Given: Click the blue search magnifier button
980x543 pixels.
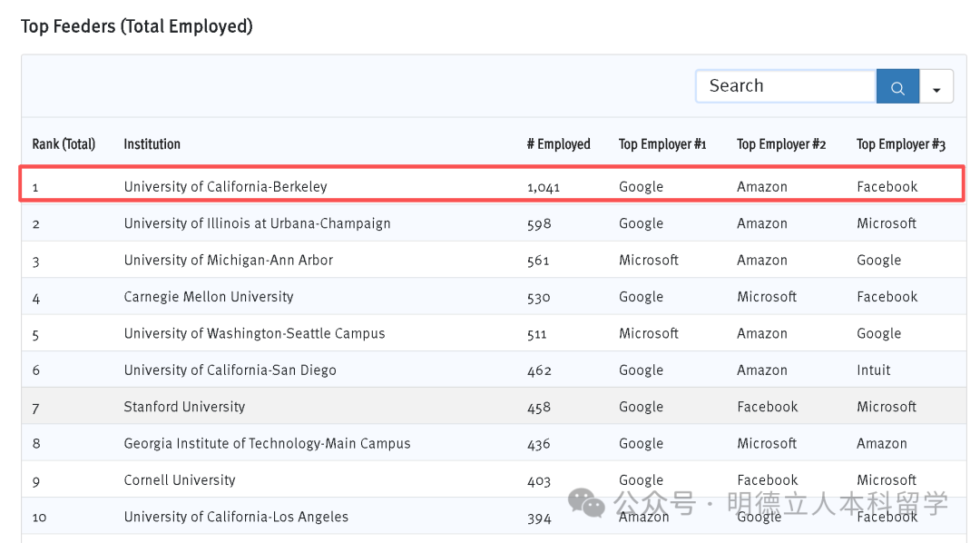Looking at the screenshot, I should [x=897, y=86].
